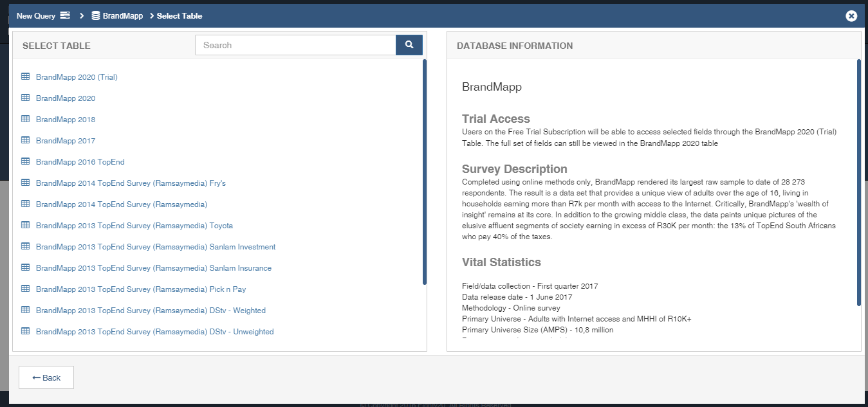Screen dimensions: 868x407
Task: Choose the BrandMapp 2018 table
Action: (x=66, y=120)
